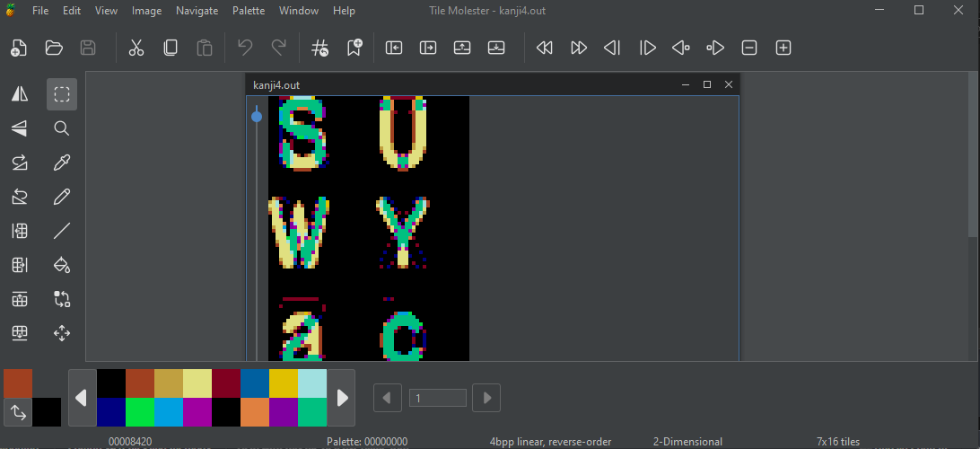Image resolution: width=980 pixels, height=449 pixels.
Task: Select the Pencil drawing tool
Action: (62, 197)
